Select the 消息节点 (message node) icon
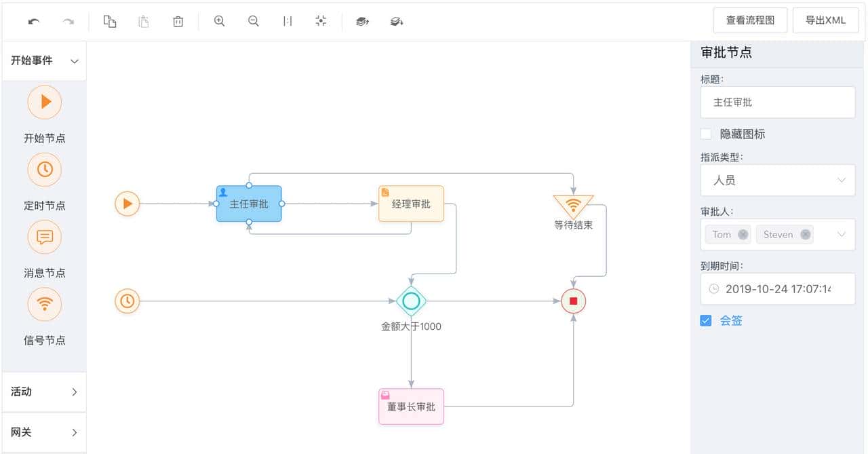 pyautogui.click(x=44, y=237)
